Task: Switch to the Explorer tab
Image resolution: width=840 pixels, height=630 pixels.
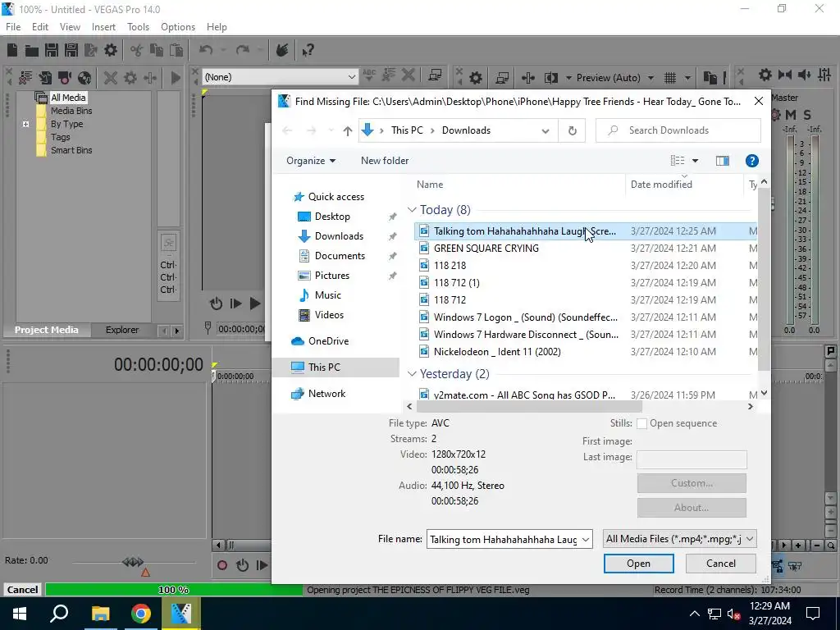Action: click(122, 330)
